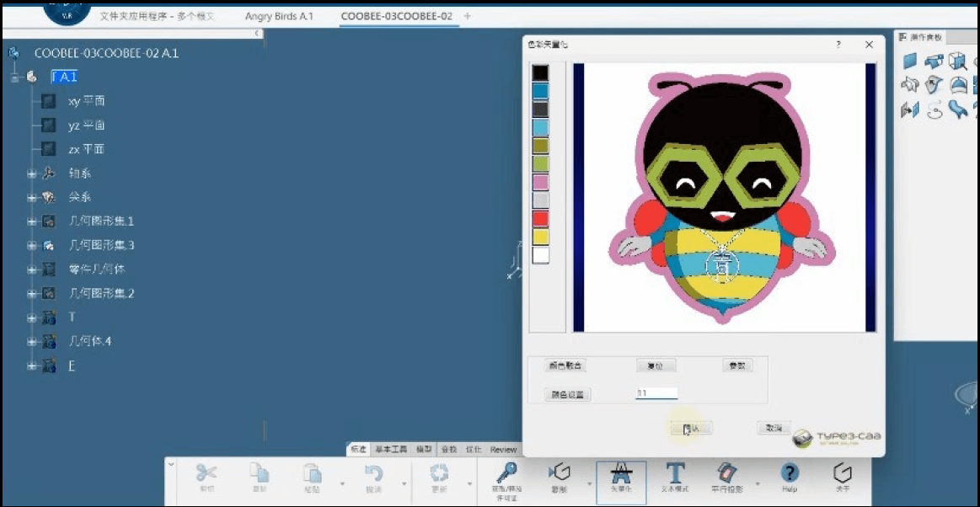Screen dimensions: 980x507
Task: Click the grey-to-blue plane arrow icon
Action: pyautogui.click(x=909, y=109)
